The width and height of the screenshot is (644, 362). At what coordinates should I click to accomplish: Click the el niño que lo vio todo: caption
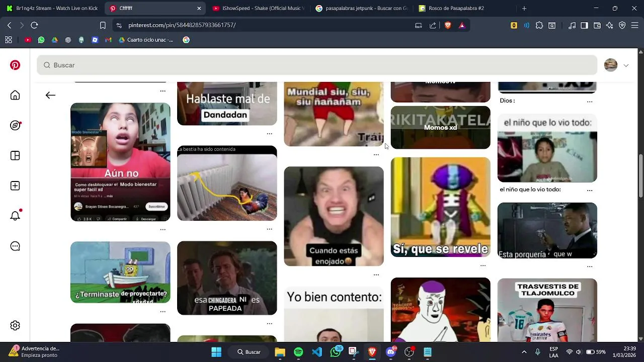[x=530, y=190]
